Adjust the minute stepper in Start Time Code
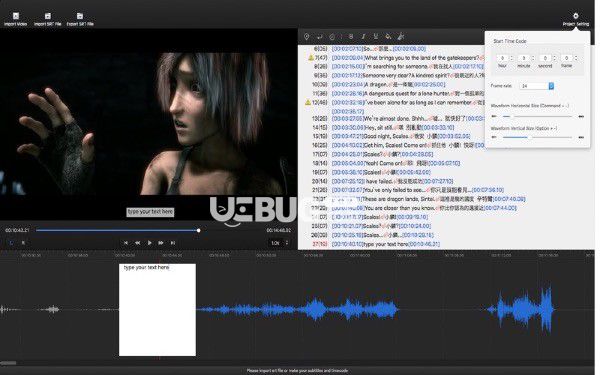This screenshot has width=600, height=375. click(x=533, y=58)
